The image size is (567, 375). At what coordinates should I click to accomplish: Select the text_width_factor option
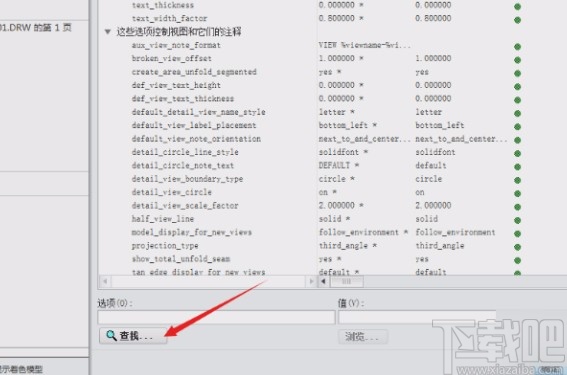point(170,18)
